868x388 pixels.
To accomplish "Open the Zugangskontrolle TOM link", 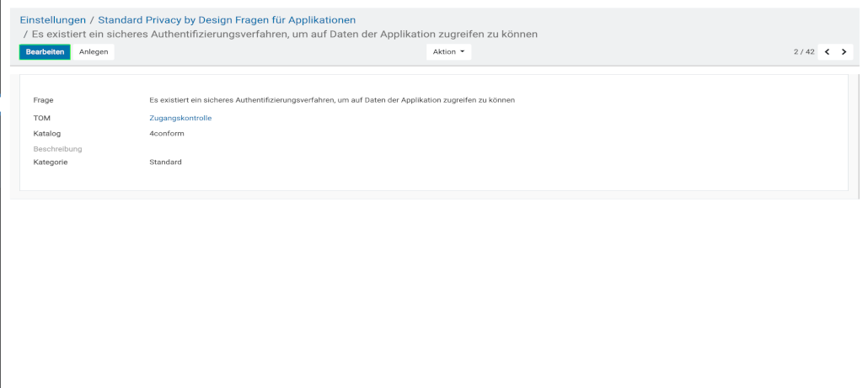I will point(180,118).
